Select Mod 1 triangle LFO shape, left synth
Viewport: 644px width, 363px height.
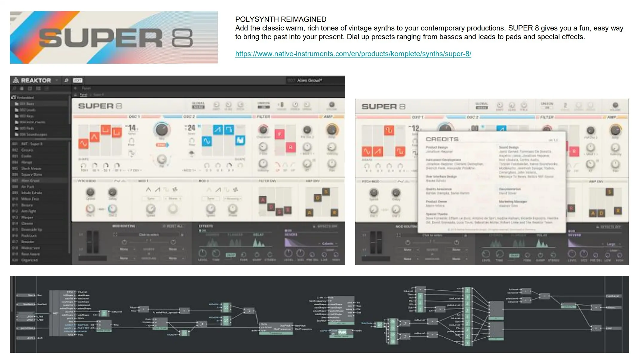point(148,189)
